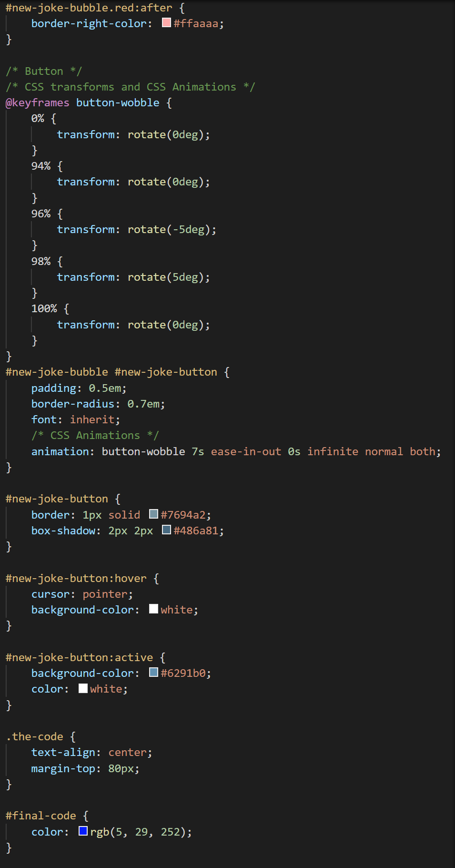Click the #486a81 box-shadow color swatch

point(166,530)
